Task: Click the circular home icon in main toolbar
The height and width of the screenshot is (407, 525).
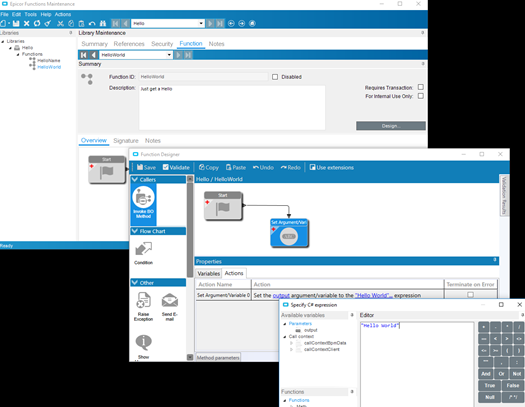Action: click(252, 23)
